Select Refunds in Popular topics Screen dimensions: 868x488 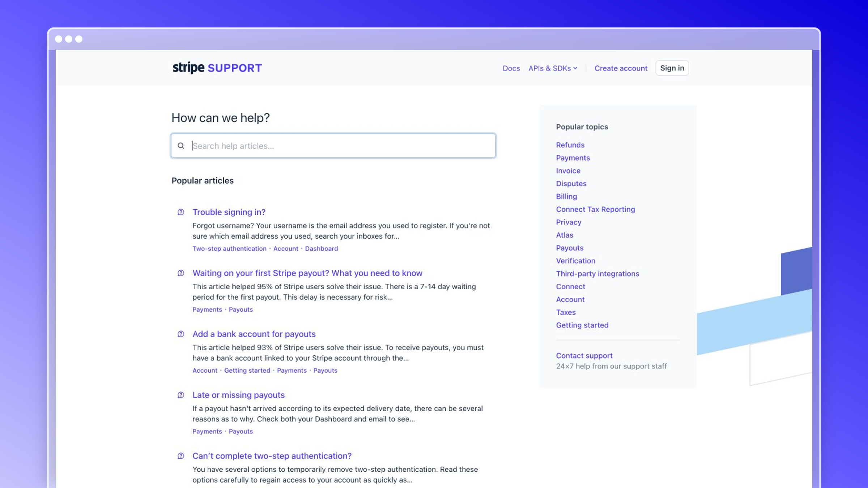tap(570, 145)
